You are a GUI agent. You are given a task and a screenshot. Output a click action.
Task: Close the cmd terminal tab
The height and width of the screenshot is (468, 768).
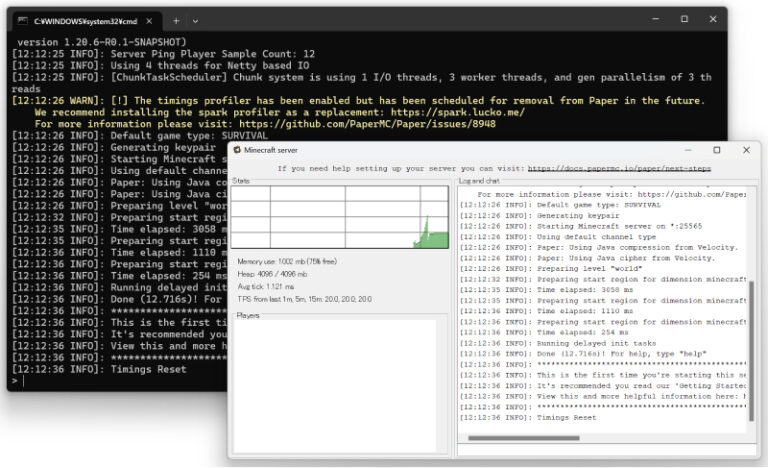pyautogui.click(x=148, y=20)
